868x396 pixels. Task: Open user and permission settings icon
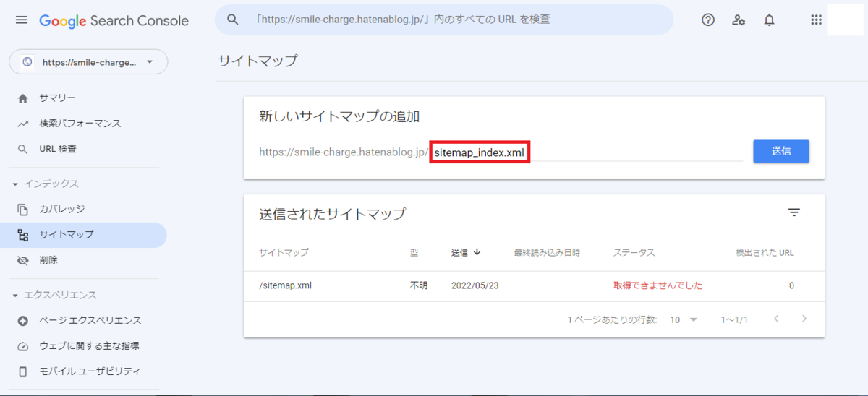point(739,20)
